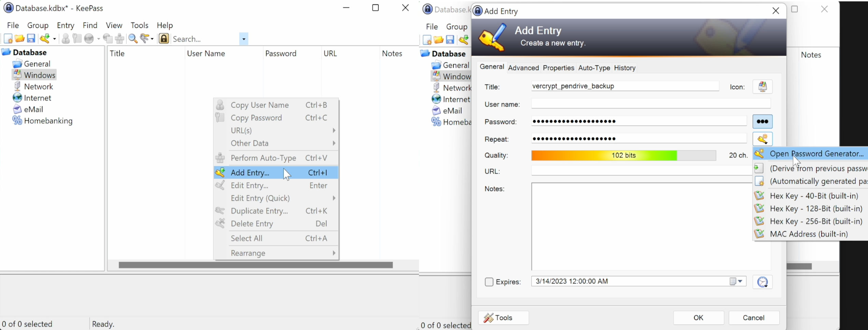Choose Open Password Generator menu item

(811, 154)
